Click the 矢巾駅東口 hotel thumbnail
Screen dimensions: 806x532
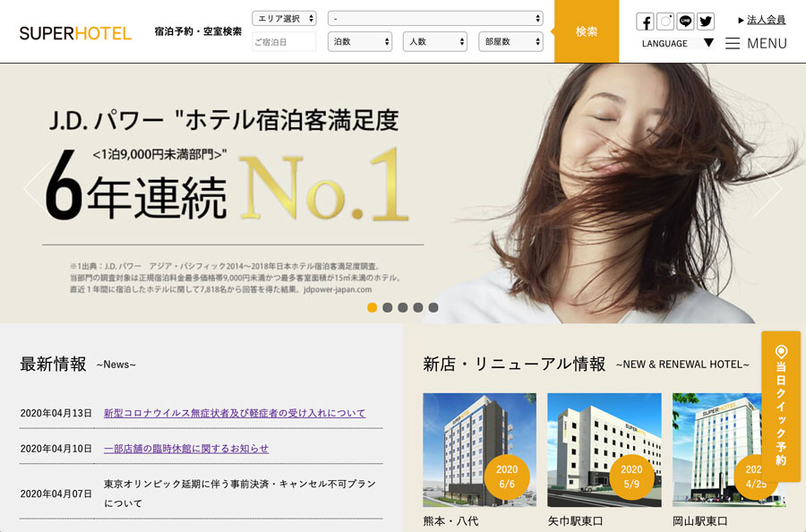point(604,450)
